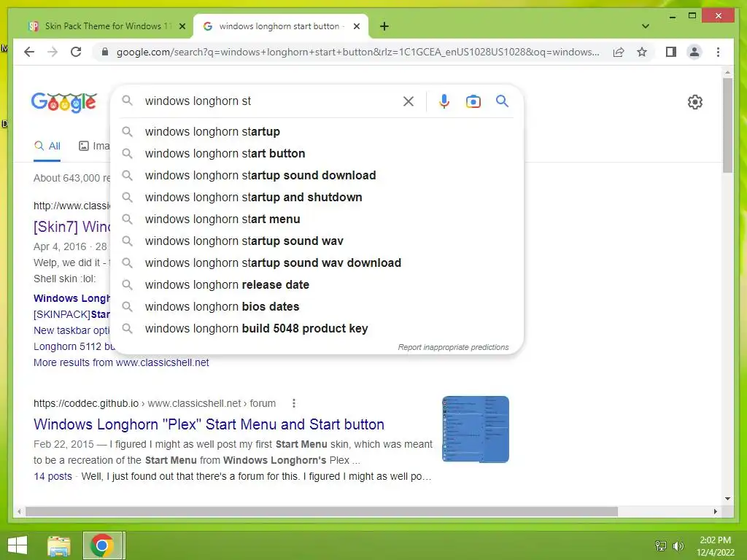
Task: Select 'windows longhorn start menu' suggestion
Action: coord(317,219)
